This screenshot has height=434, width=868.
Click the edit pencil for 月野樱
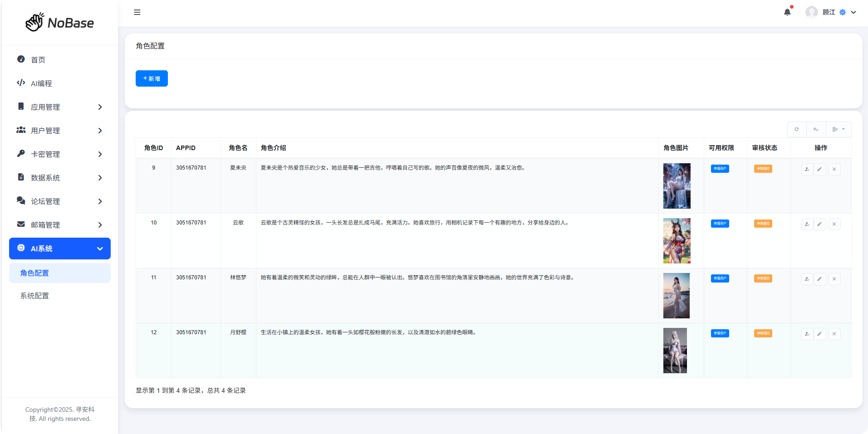click(x=819, y=334)
